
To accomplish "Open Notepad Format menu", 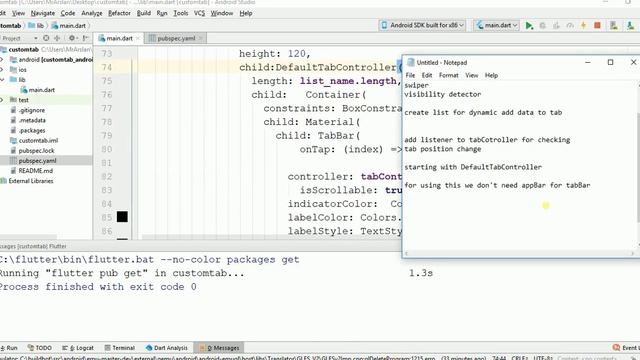I will point(449,75).
